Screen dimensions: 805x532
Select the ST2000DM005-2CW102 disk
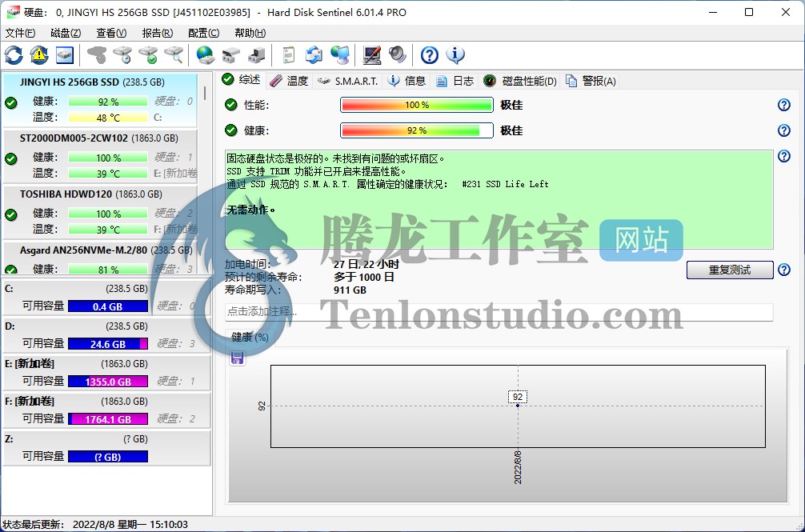point(100,156)
